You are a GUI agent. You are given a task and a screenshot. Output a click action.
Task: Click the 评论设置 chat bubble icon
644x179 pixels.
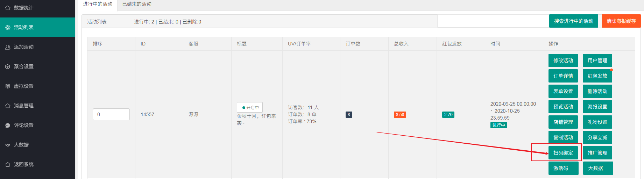click(8, 125)
